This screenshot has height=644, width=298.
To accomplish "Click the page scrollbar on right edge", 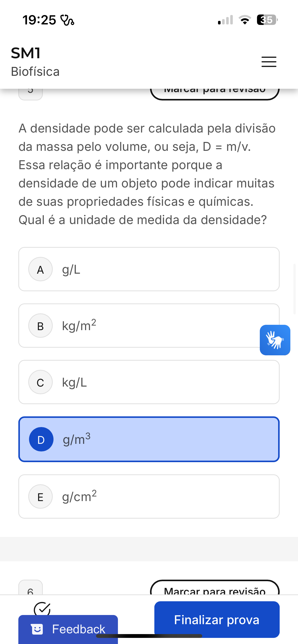I will (x=294, y=289).
